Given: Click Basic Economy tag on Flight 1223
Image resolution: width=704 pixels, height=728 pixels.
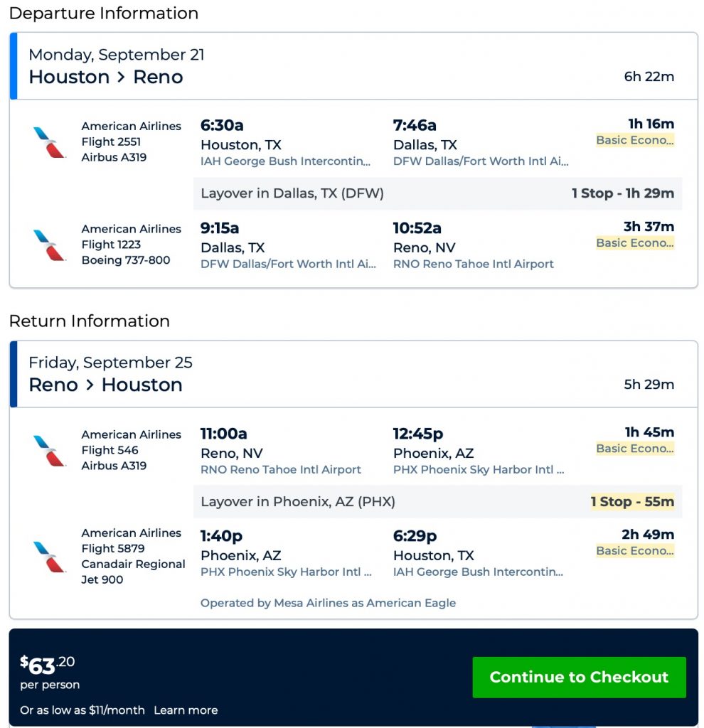Looking at the screenshot, I should (x=634, y=243).
